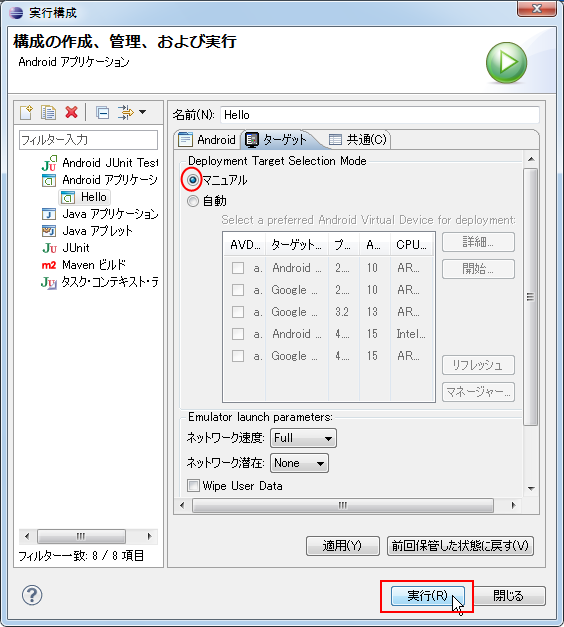Viewport: 564px width, 627px height.
Task: Click the filter launch configurations icon
Action: (x=126, y=113)
